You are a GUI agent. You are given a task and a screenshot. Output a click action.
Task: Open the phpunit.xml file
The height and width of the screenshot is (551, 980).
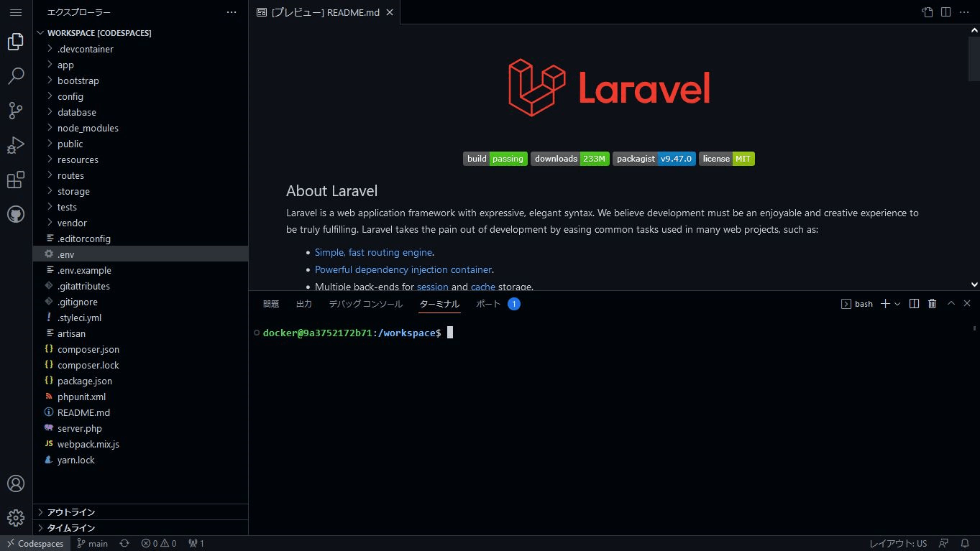pyautogui.click(x=140, y=397)
